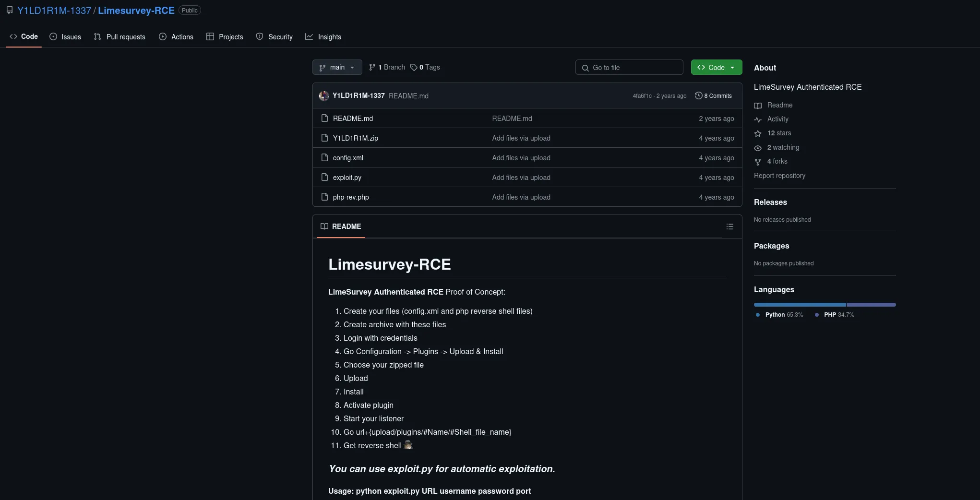
Task: Open the Y1LD1R1M-1337 commit author name
Action: [x=359, y=95]
